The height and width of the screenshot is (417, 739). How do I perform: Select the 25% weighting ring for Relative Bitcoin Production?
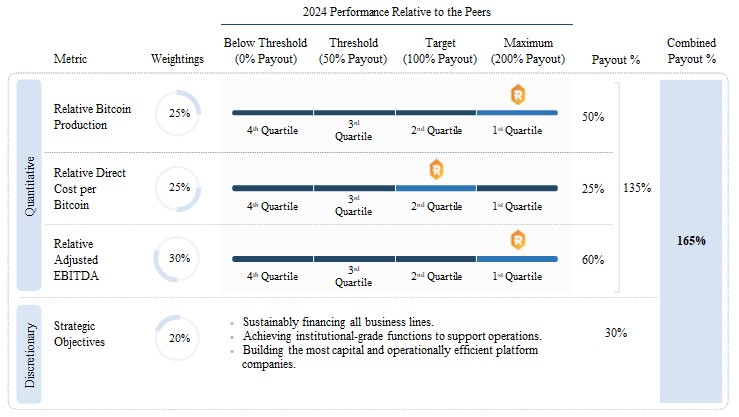point(179,114)
